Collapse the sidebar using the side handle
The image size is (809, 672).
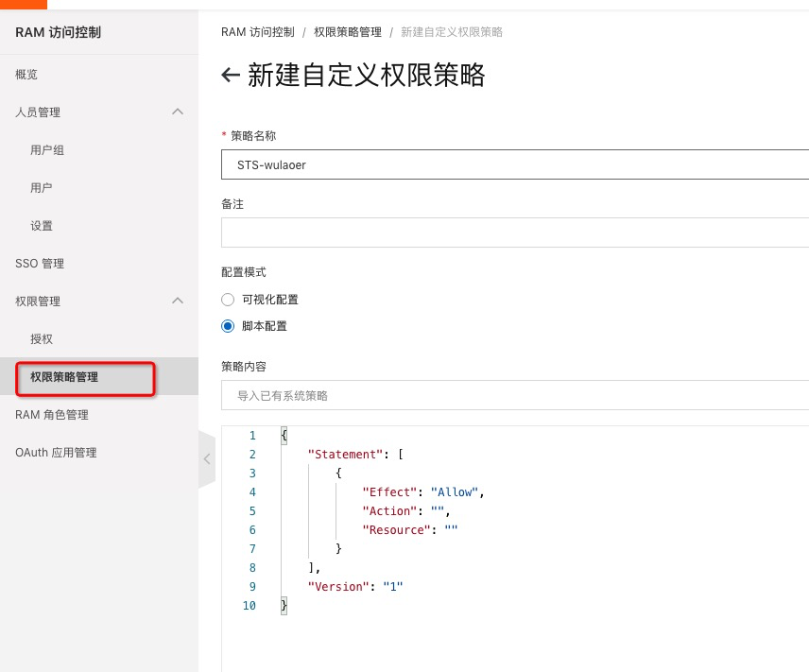[x=207, y=458]
